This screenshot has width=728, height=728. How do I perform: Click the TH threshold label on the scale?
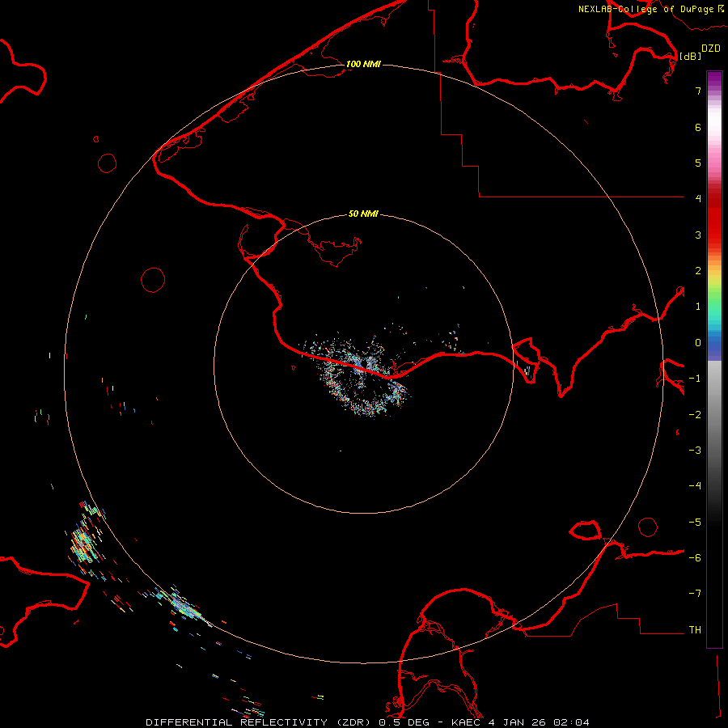695,630
